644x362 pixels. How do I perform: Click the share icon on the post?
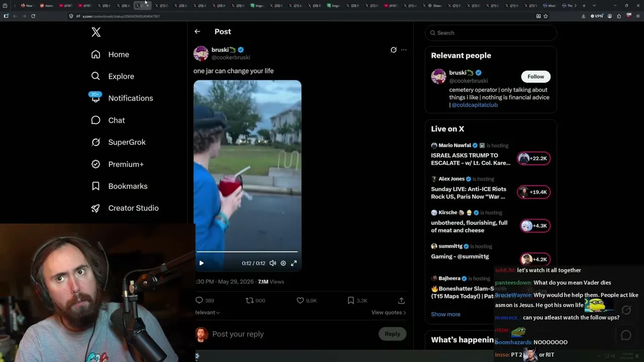coord(401,301)
